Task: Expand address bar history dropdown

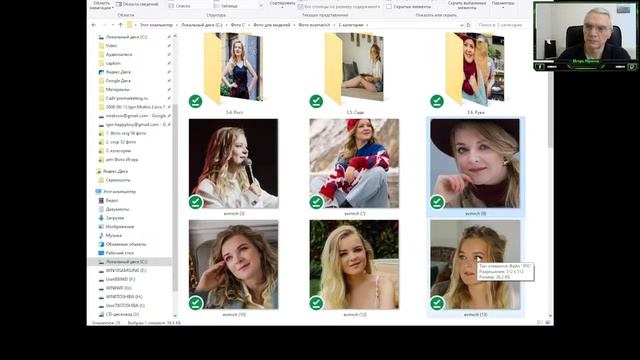Action: point(462,25)
